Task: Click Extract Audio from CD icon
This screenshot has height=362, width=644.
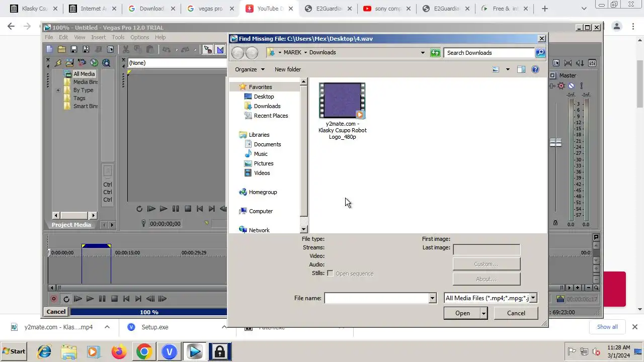Action: click(94, 63)
